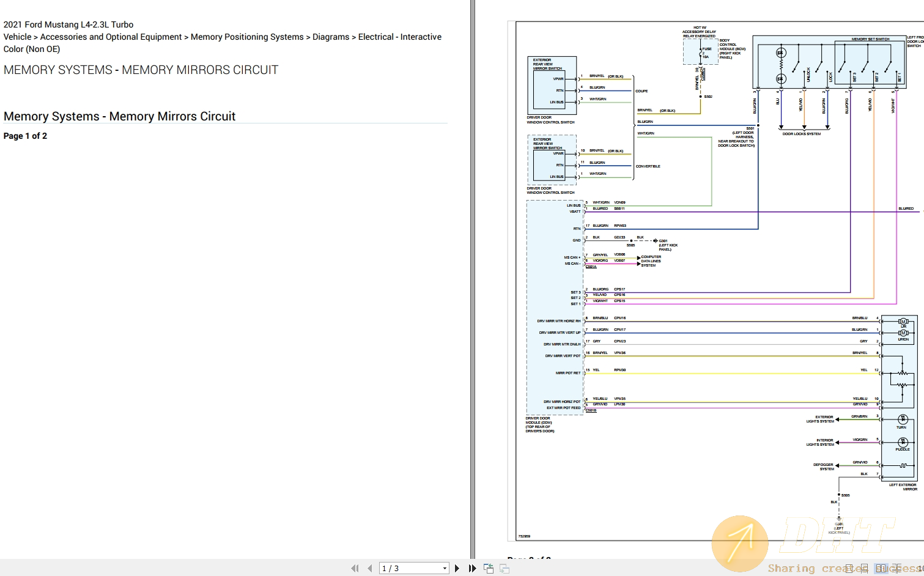Viewport: 924px width, 576px height.
Task: Click the 'Memory Positioning Systems' breadcrumb text
Action: [x=247, y=37]
